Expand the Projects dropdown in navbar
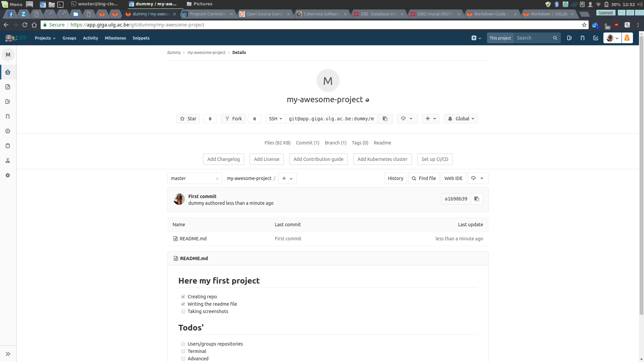This screenshot has height=362, width=644. (x=45, y=38)
